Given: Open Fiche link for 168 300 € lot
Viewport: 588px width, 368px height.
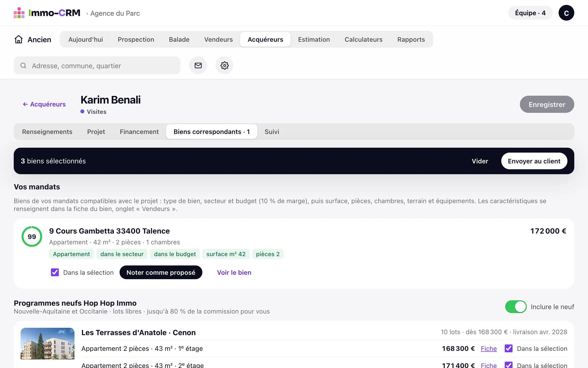Looking at the screenshot, I should [489, 348].
